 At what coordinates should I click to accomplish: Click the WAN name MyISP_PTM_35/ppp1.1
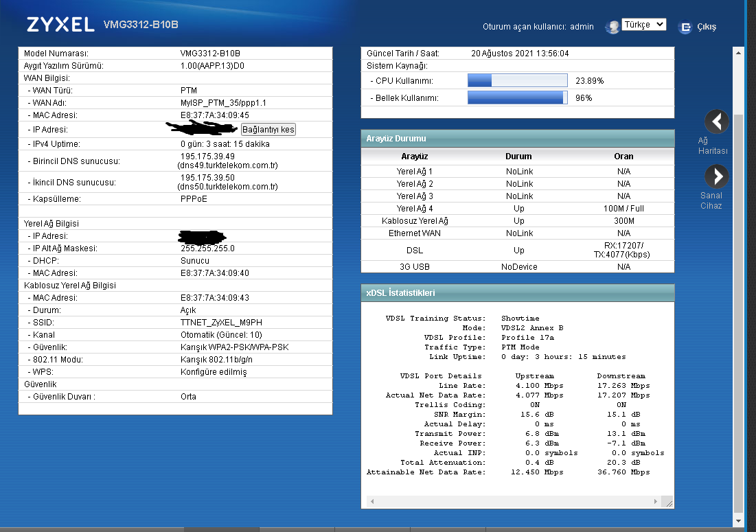point(223,103)
